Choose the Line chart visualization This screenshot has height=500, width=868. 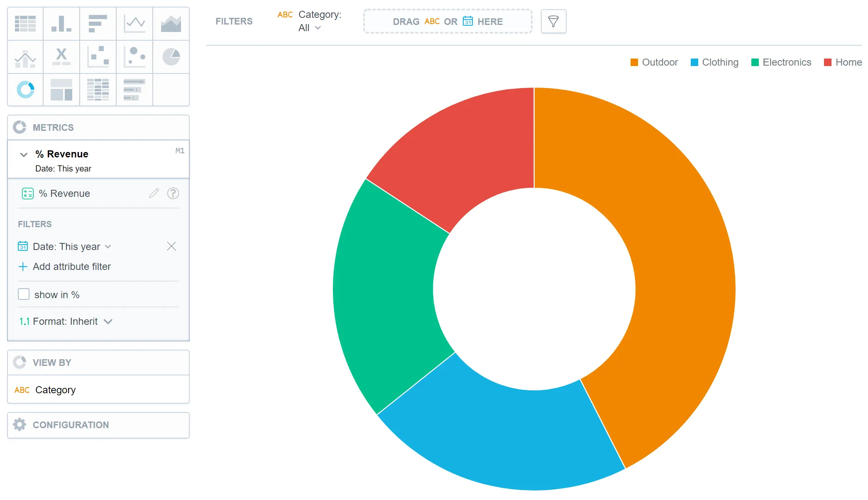[134, 24]
